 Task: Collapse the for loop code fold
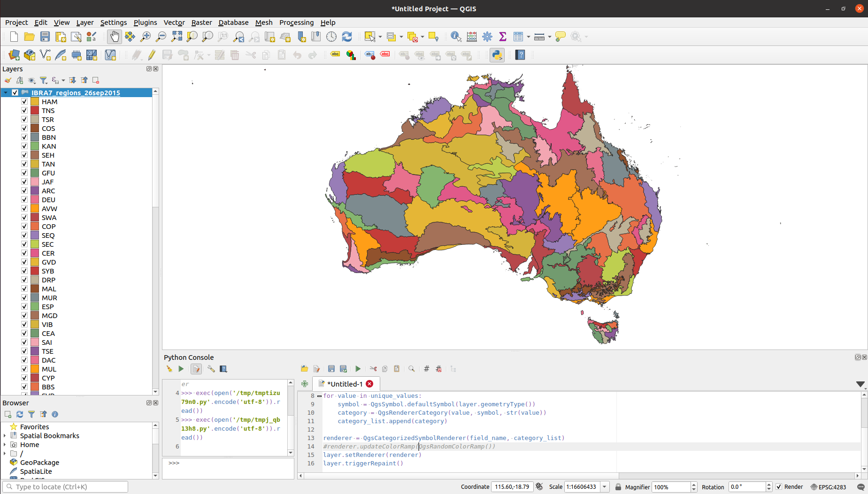tap(319, 395)
